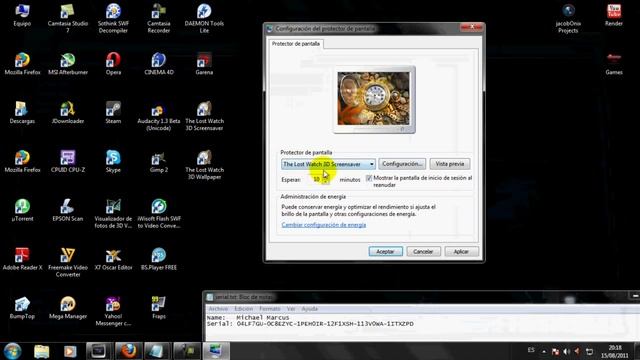Click the Vista previa button

click(x=449, y=164)
